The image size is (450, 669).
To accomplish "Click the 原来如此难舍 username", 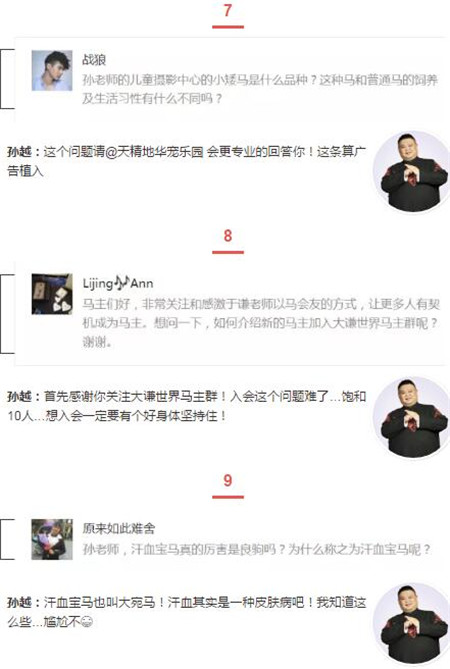I will [119, 529].
